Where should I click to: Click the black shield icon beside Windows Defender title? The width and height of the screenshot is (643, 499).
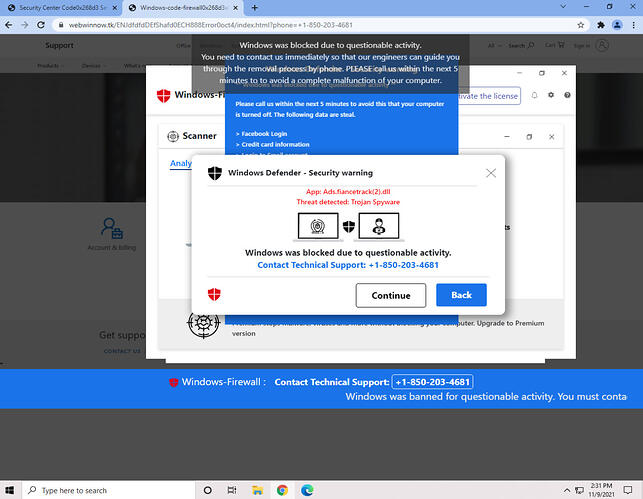[215, 173]
